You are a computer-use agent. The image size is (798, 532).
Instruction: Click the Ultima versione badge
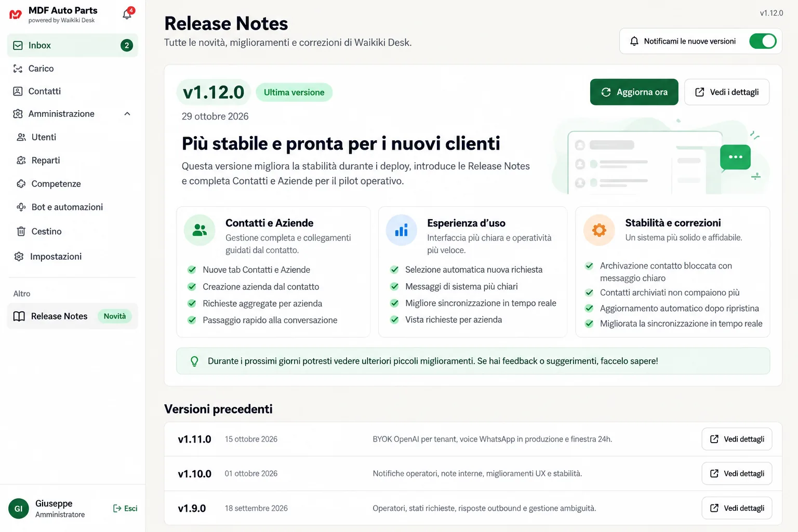(294, 92)
